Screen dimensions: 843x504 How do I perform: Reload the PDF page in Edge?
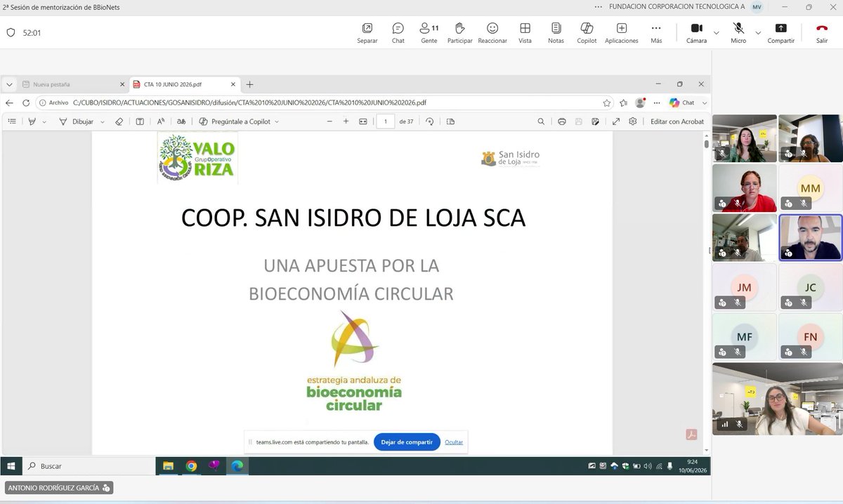click(27, 102)
